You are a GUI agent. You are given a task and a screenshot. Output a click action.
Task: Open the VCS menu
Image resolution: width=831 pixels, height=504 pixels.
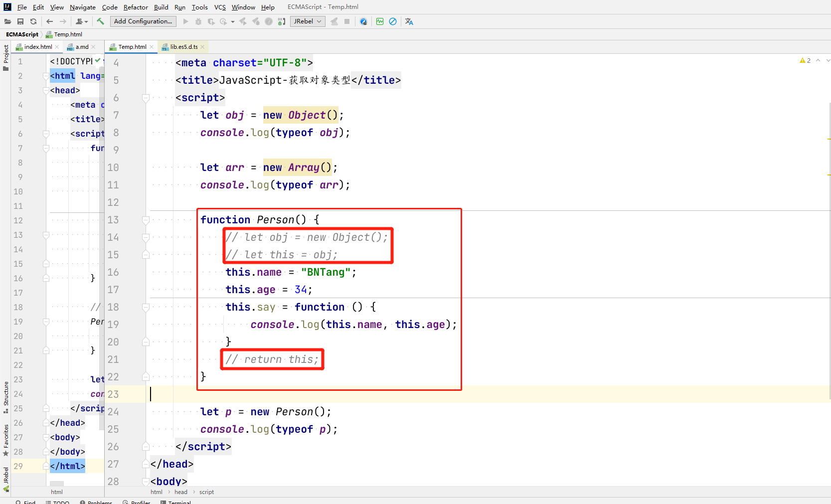[220, 7]
